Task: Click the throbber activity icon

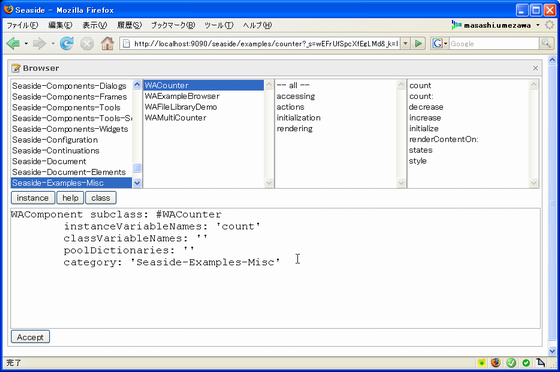Action: tap(550, 25)
